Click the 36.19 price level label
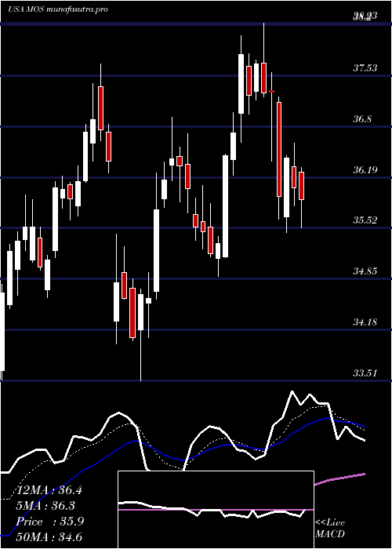This screenshot has width=392, height=549. pos(365,170)
